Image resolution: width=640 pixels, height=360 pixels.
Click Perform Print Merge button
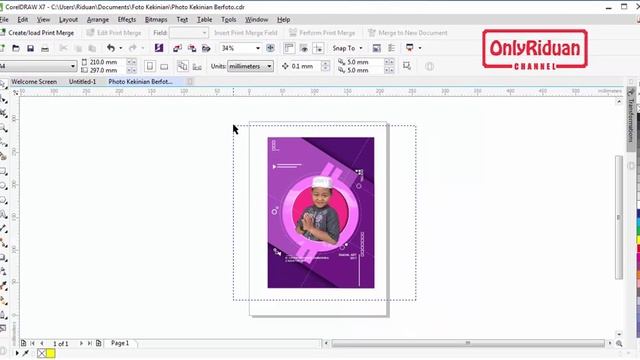point(322,33)
